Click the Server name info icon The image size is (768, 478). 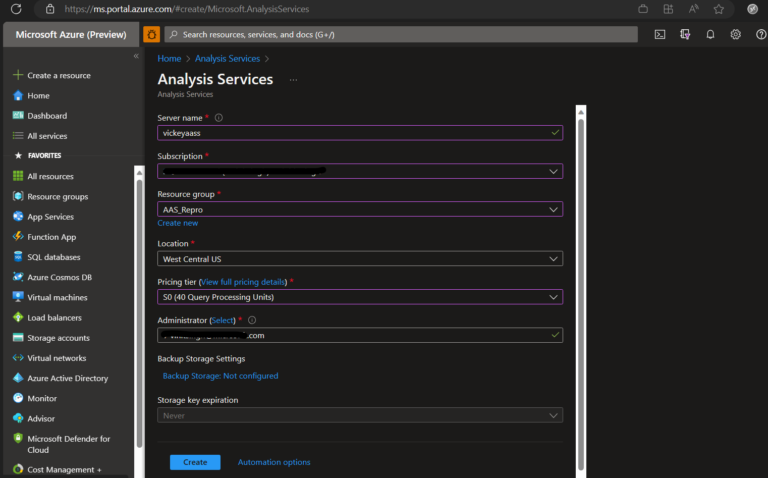pos(218,118)
